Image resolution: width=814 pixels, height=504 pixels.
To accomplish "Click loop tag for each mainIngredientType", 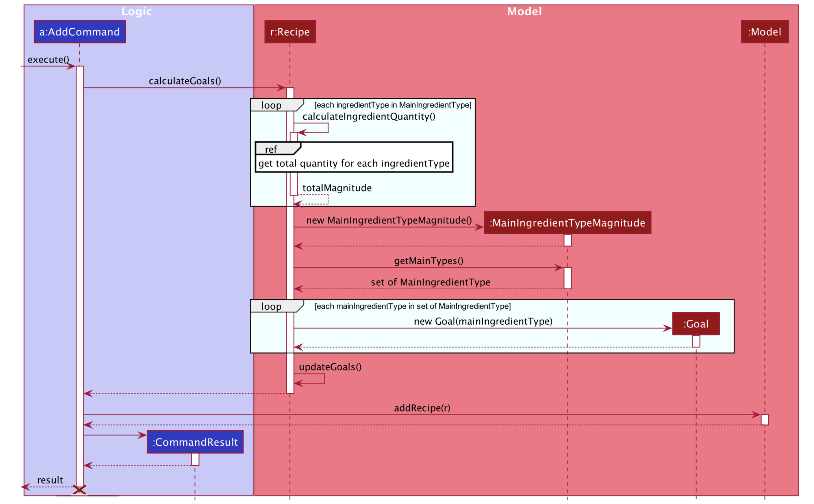I will 277,306.
